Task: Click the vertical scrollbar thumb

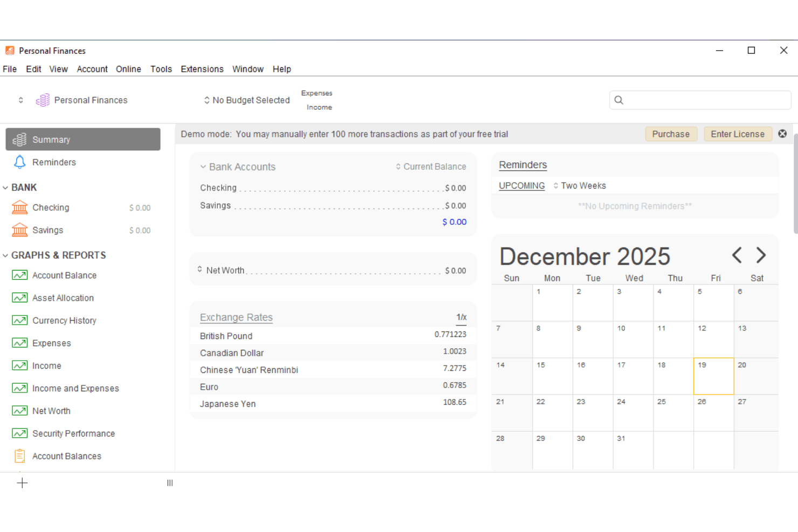Action: point(795,183)
